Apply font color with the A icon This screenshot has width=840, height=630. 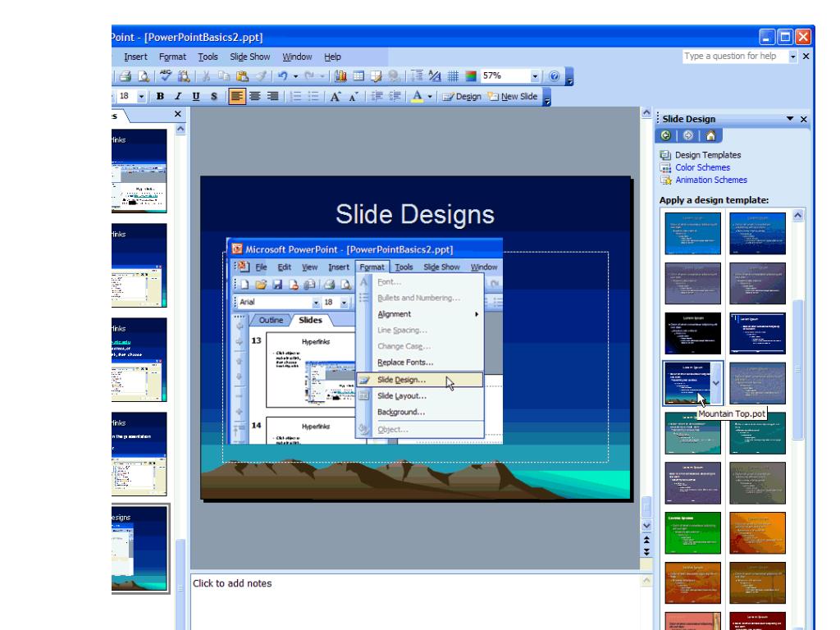(x=417, y=97)
